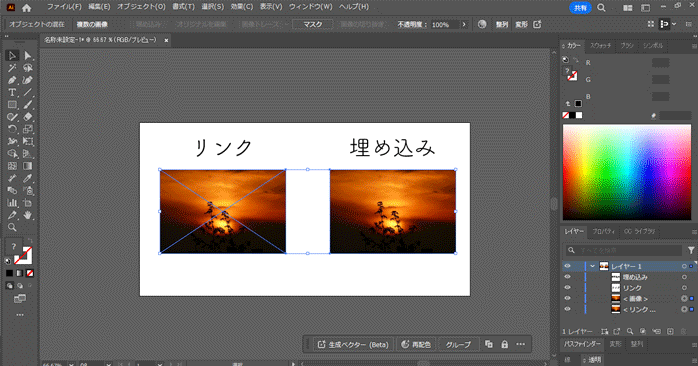The image size is (698, 366).
Task: Click target circle of <画像> item
Action: point(684,298)
